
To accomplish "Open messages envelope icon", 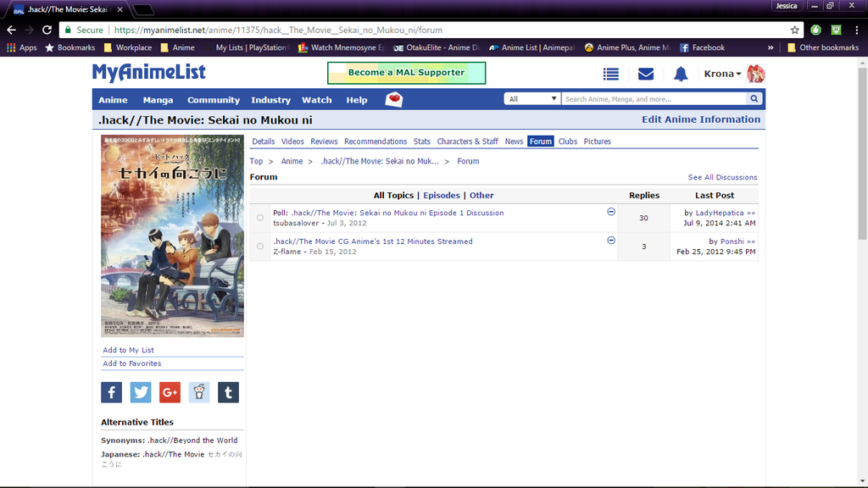I will (646, 74).
